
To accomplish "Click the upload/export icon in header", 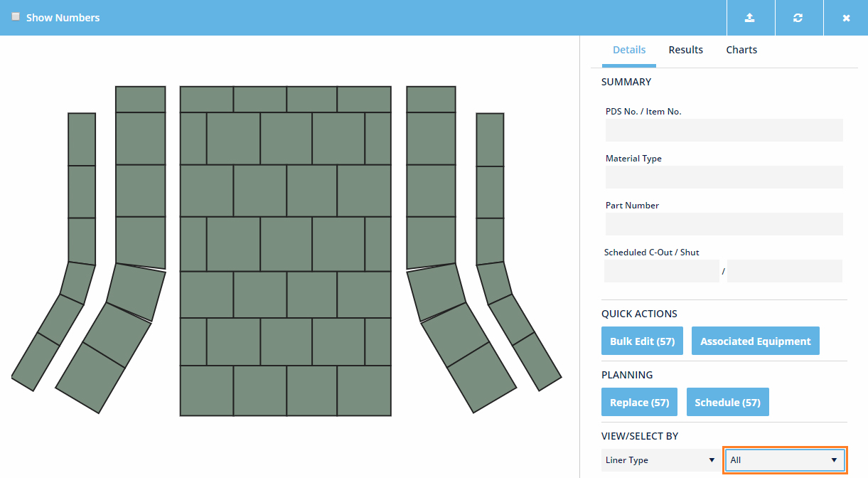I will 750,18.
